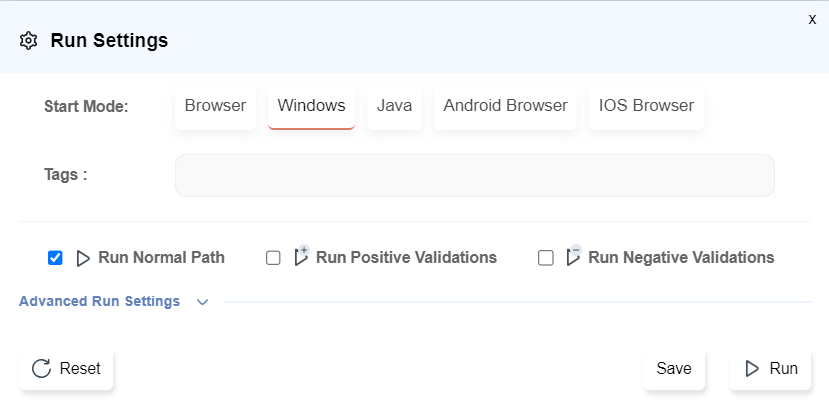Click the Run Settings gear icon
The width and height of the screenshot is (829, 403).
pos(28,41)
